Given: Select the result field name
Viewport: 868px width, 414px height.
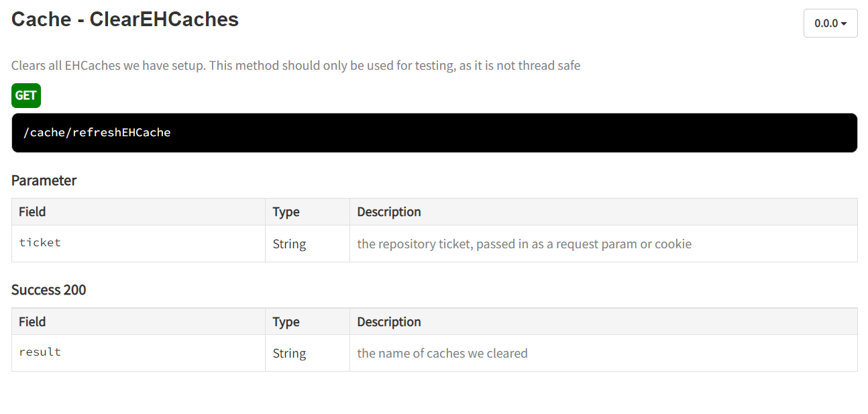Looking at the screenshot, I should pos(40,352).
